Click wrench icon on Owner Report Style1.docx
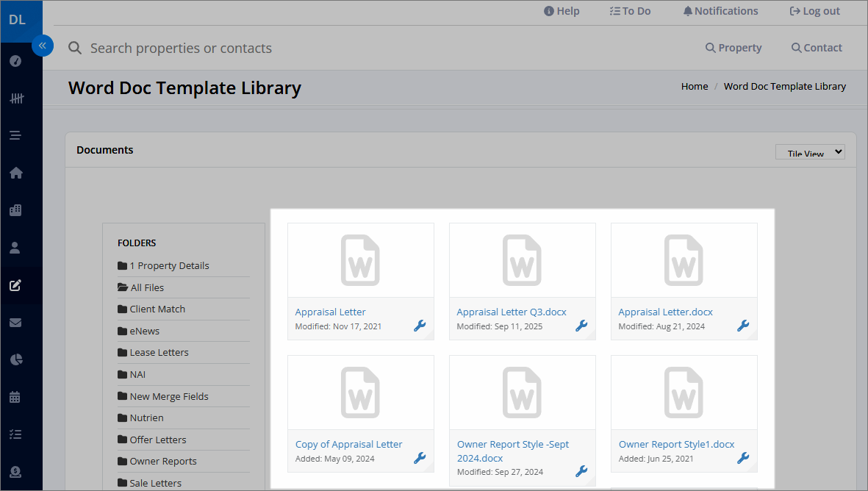Viewport: 868px width, 491px height. pos(743,458)
